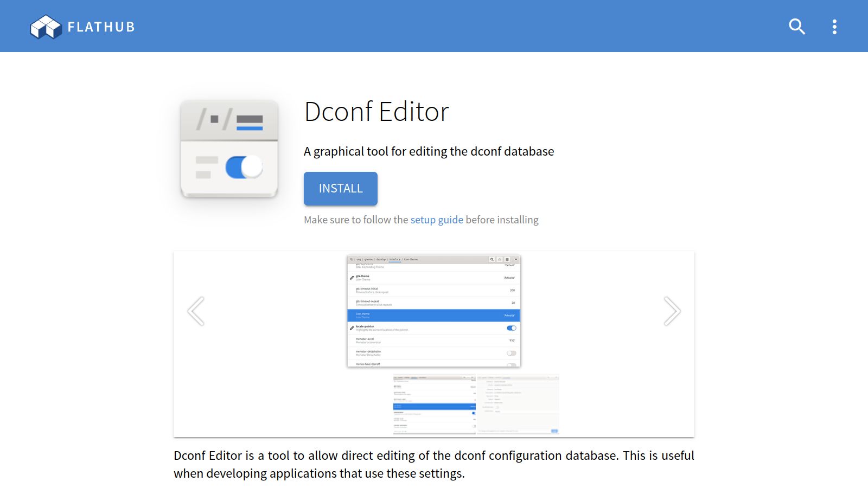868x488 pixels.
Task: Click the Flathub cube logo
Action: click(46, 27)
